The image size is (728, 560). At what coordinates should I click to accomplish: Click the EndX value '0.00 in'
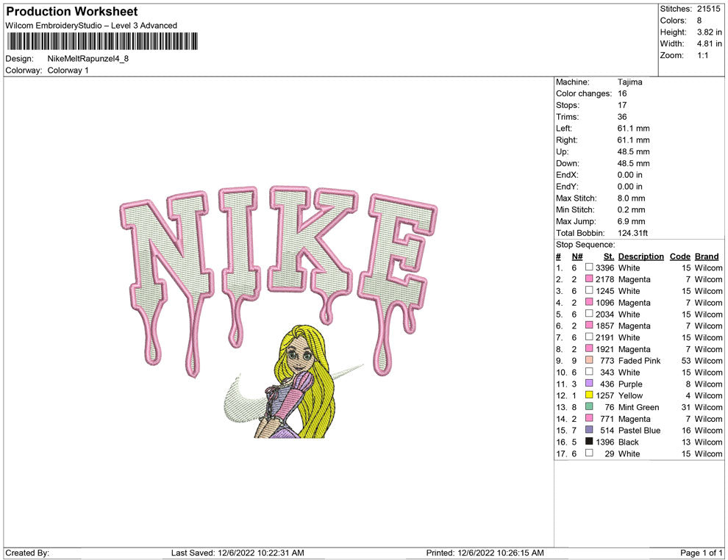click(x=629, y=175)
